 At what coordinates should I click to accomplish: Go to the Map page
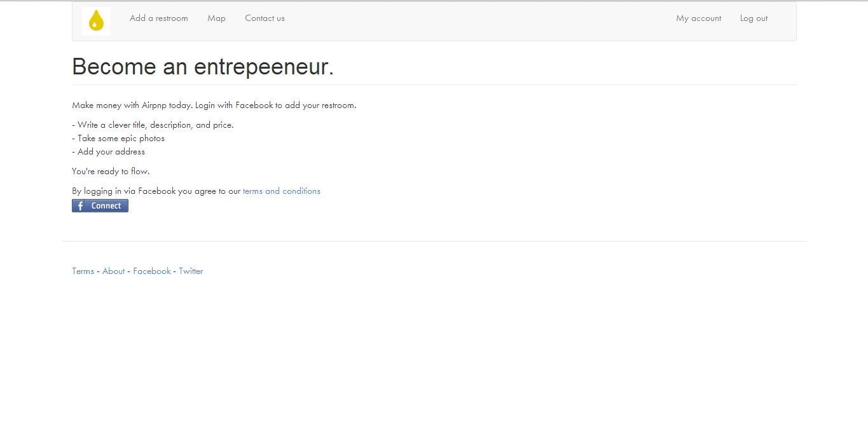coord(216,18)
